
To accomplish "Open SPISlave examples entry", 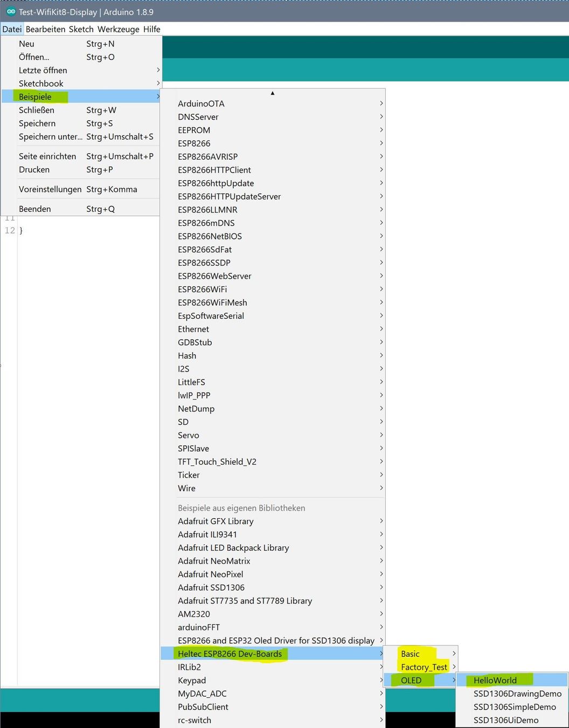I will point(273,449).
